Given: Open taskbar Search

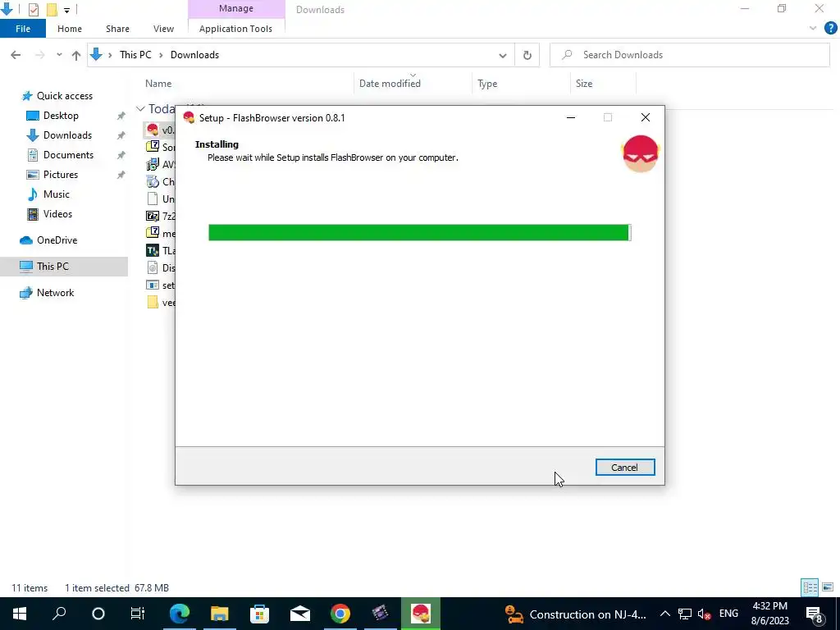Looking at the screenshot, I should pos(59,614).
